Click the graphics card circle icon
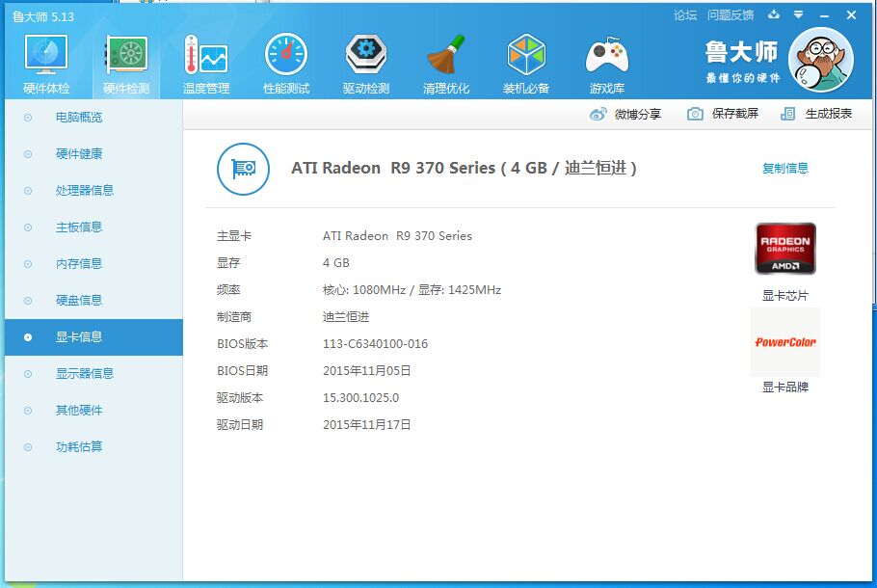Viewport: 877px width, 588px height. pyautogui.click(x=243, y=169)
